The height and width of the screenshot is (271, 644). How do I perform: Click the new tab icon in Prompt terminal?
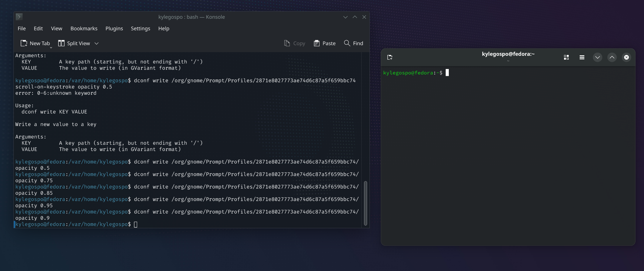click(390, 57)
